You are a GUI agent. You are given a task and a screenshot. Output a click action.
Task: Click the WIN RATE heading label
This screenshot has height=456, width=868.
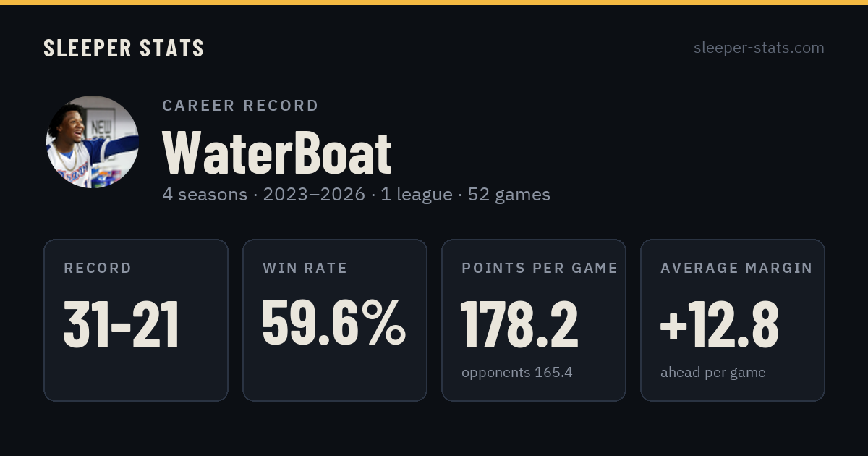(x=305, y=269)
